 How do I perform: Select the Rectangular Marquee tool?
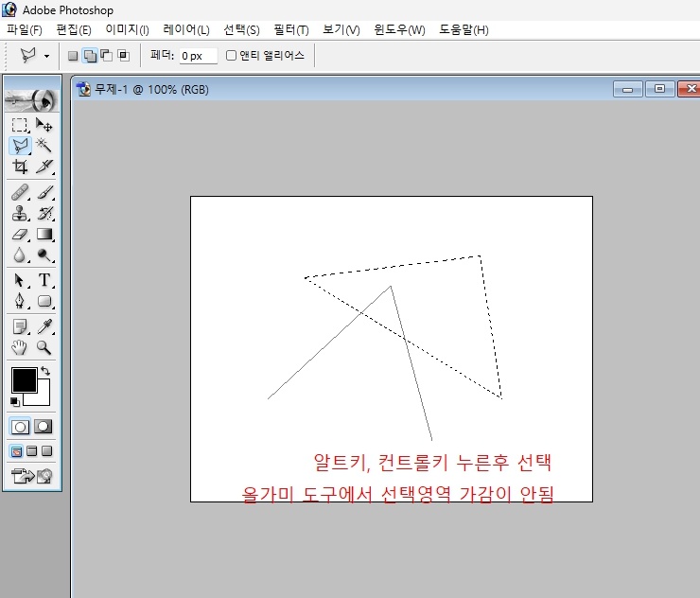coord(20,125)
